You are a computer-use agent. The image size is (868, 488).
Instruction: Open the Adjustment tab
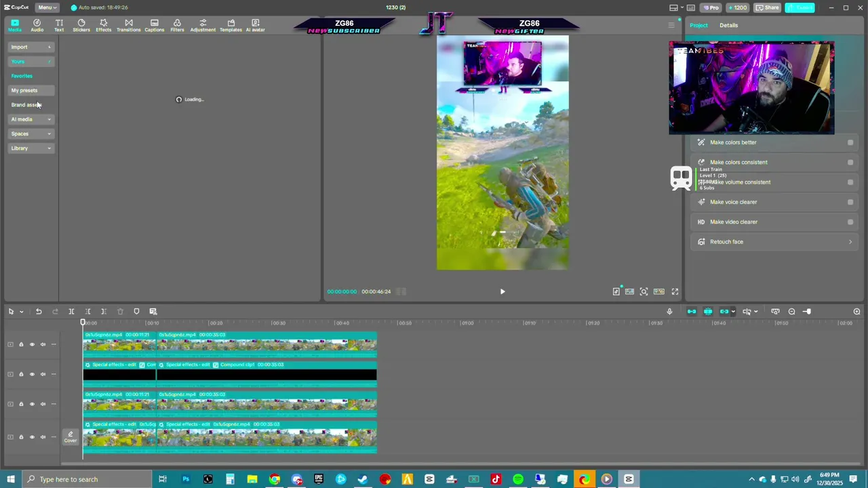pyautogui.click(x=203, y=25)
